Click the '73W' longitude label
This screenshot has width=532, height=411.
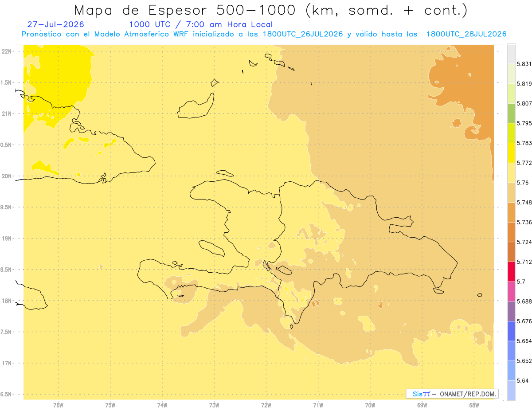(x=214, y=405)
